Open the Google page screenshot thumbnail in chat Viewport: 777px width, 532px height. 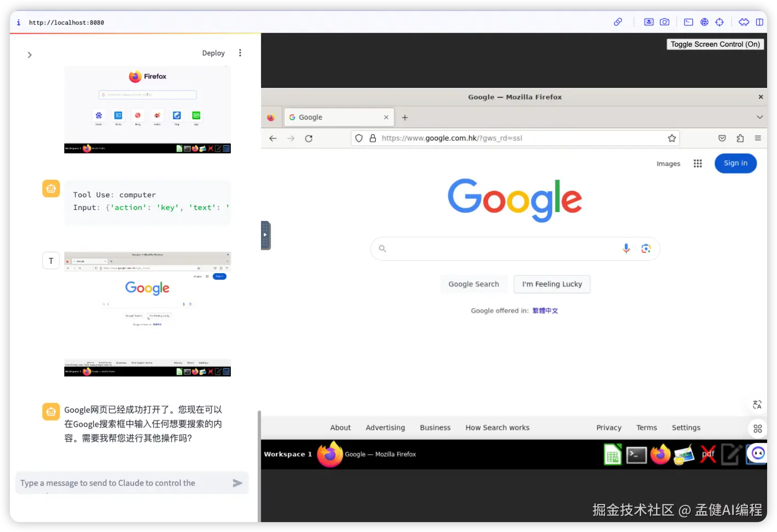pyautogui.click(x=147, y=314)
